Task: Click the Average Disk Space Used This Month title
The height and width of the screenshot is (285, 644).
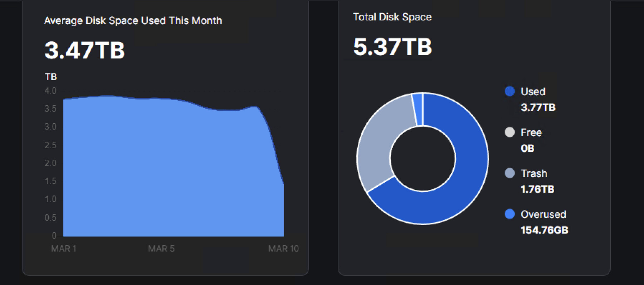Action: [133, 21]
